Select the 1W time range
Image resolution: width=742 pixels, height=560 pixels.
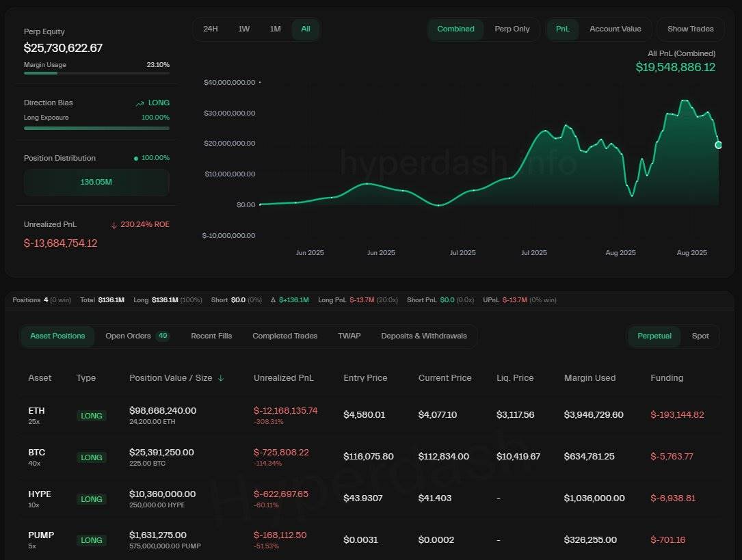(243, 29)
